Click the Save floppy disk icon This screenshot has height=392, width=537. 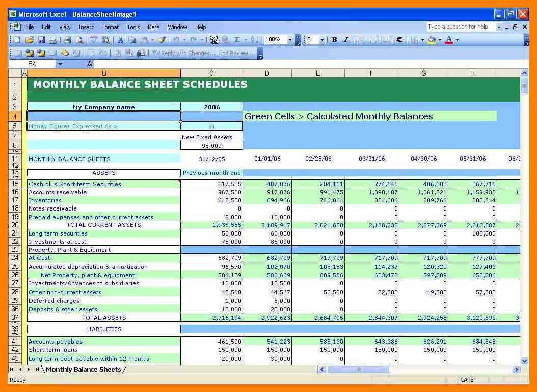pos(41,40)
